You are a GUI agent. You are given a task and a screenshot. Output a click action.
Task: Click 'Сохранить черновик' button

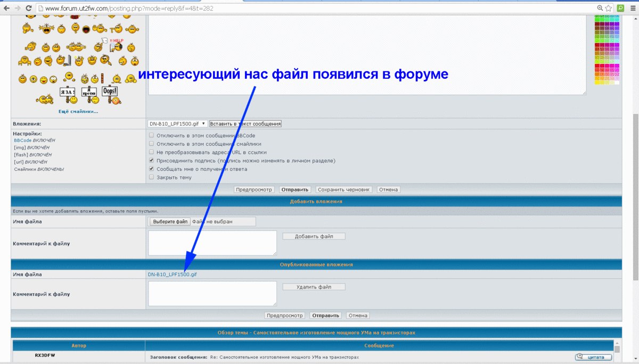tap(343, 189)
